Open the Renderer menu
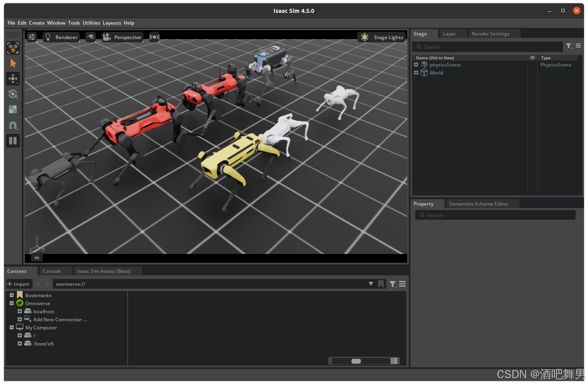Viewport: 588px width, 385px height. [61, 37]
